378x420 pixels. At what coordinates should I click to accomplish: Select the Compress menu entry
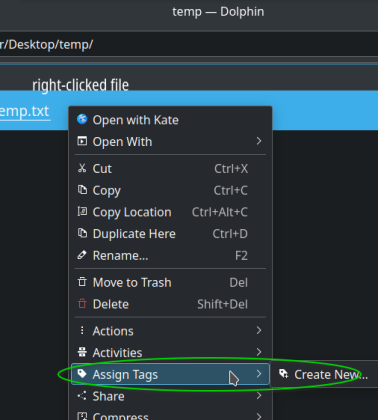point(170,415)
